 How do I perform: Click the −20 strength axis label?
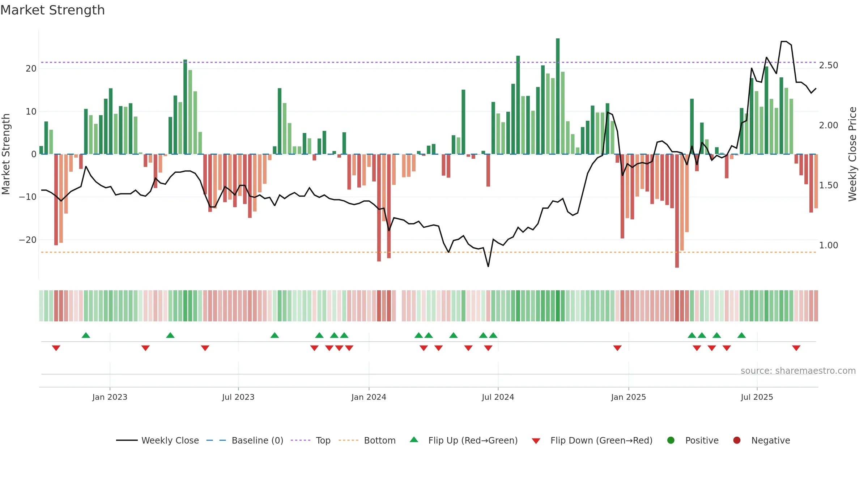click(x=28, y=240)
